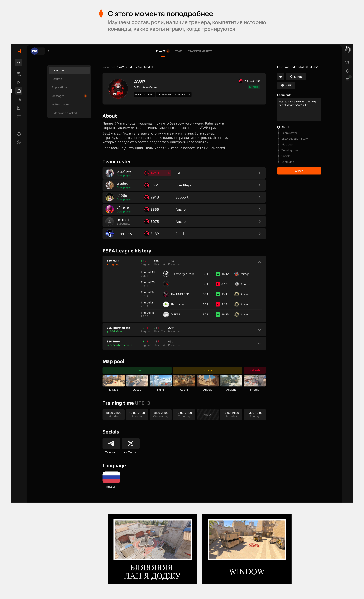Image resolution: width=364 pixels, height=599 pixels.
Task: Open the X / Twitter social icon
Action: pos(131,443)
